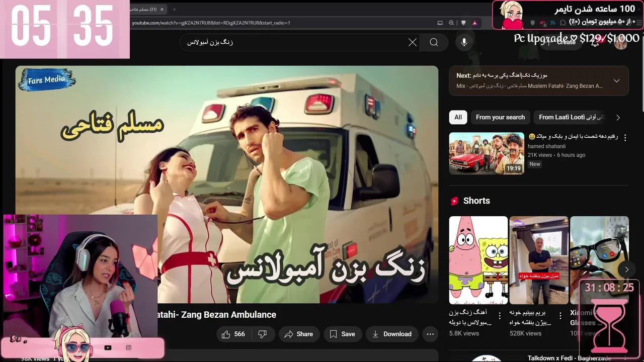The width and height of the screenshot is (644, 362).
Task: Dislike the video
Action: 262,334
